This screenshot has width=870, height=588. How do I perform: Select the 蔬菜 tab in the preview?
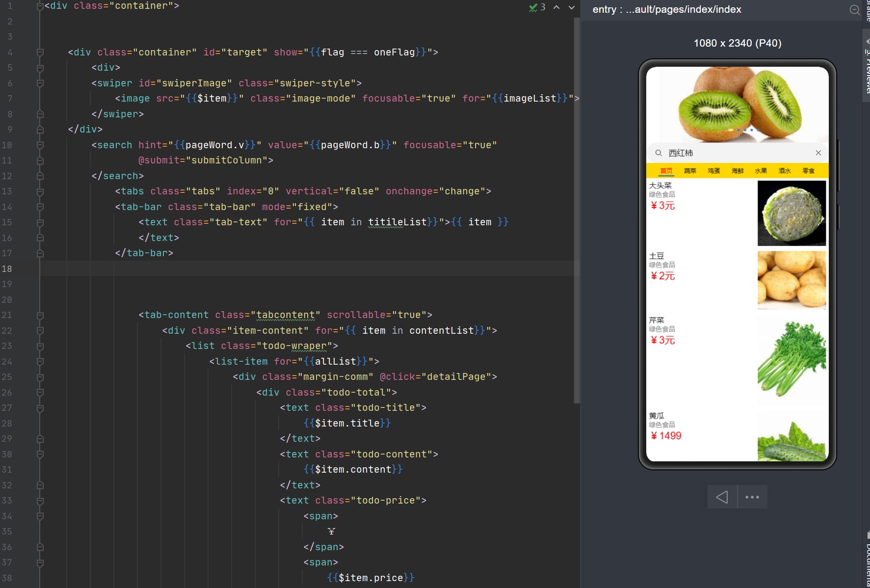[x=690, y=171]
